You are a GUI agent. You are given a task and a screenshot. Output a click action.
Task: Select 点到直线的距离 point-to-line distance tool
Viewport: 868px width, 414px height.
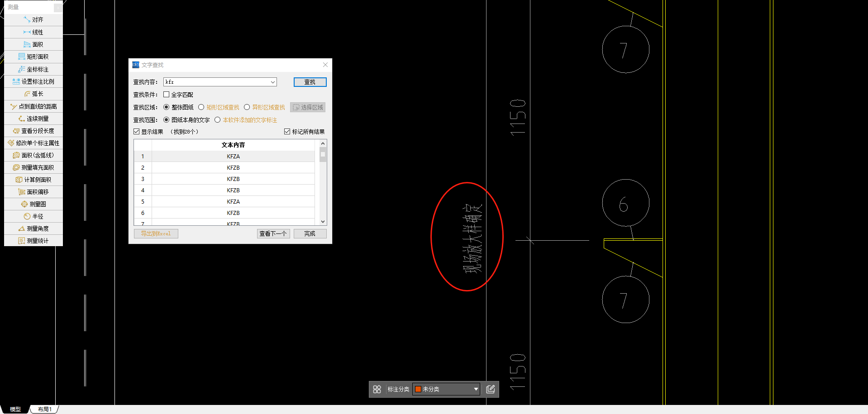(x=33, y=106)
